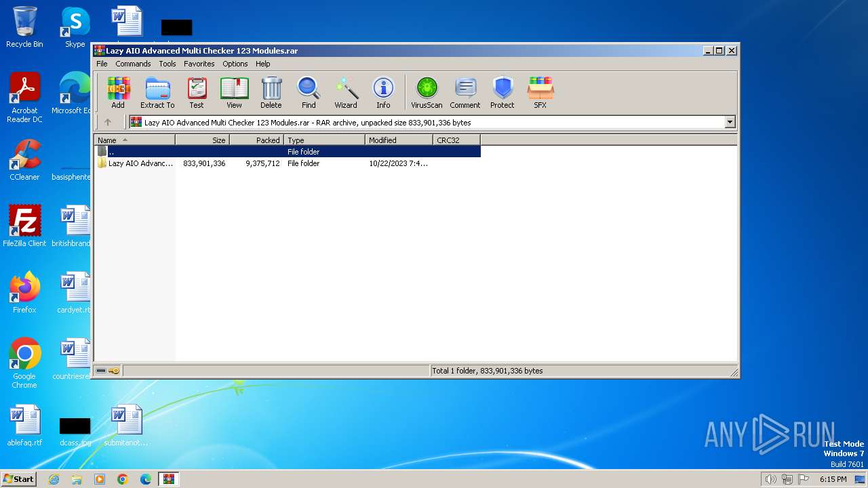868x488 pixels.
Task: Click the SFX toolbar icon
Action: [x=540, y=92]
